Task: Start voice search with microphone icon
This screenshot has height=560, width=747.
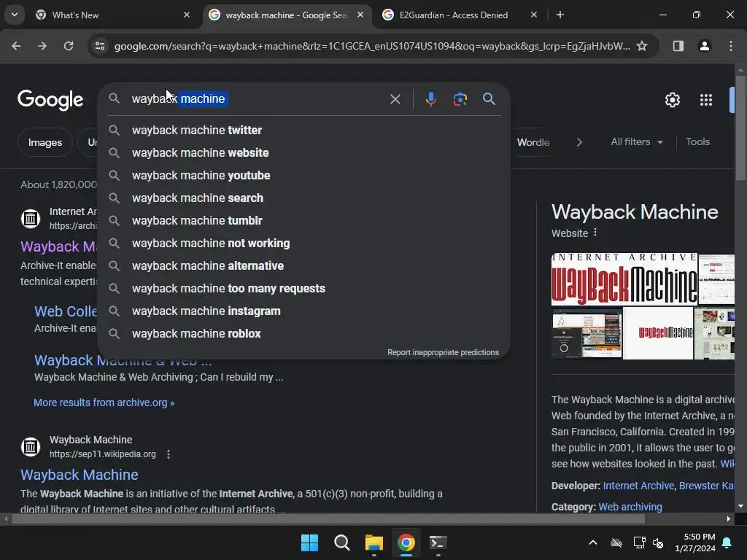Action: (430, 99)
